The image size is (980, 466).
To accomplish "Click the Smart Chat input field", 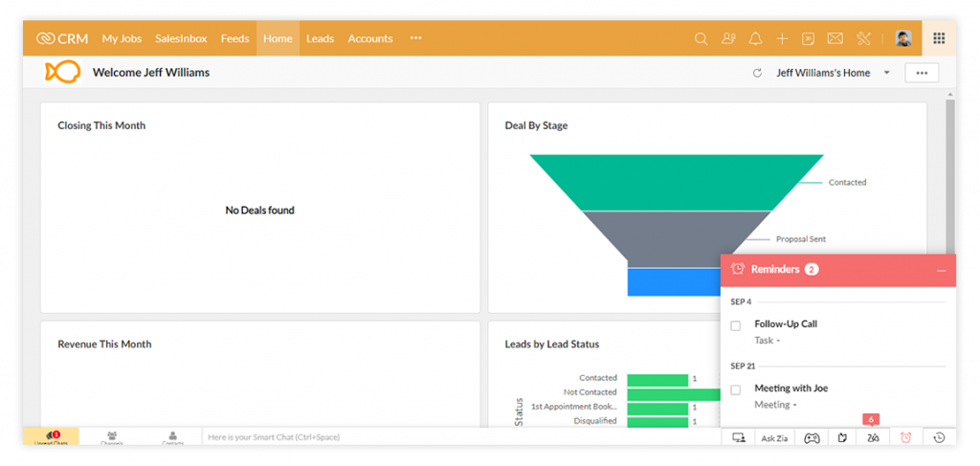I will tap(461, 437).
